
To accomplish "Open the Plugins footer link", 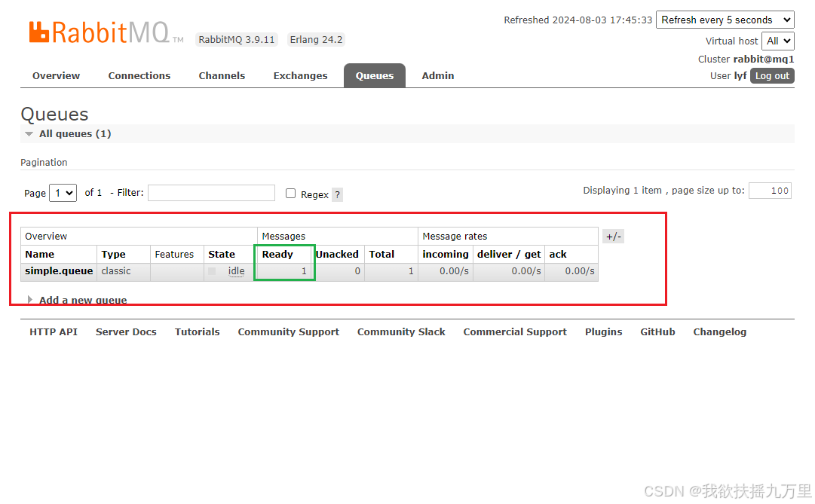I will 603,332.
